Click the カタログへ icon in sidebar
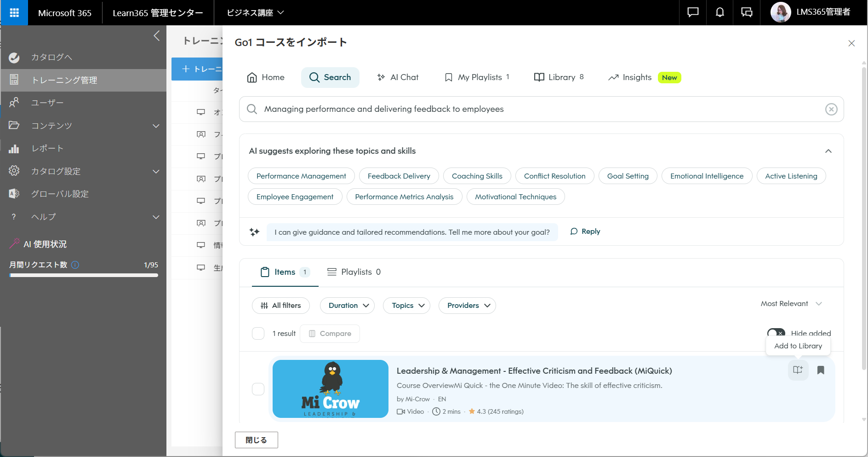The height and width of the screenshot is (457, 868). [14, 58]
